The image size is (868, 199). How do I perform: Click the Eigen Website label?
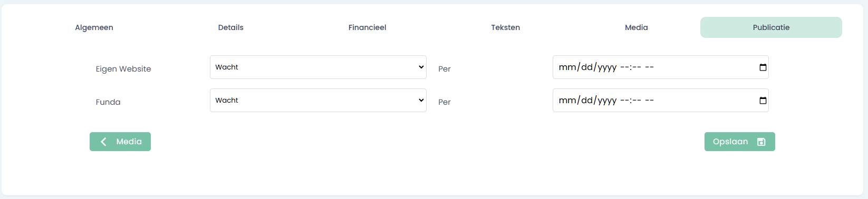click(x=123, y=69)
